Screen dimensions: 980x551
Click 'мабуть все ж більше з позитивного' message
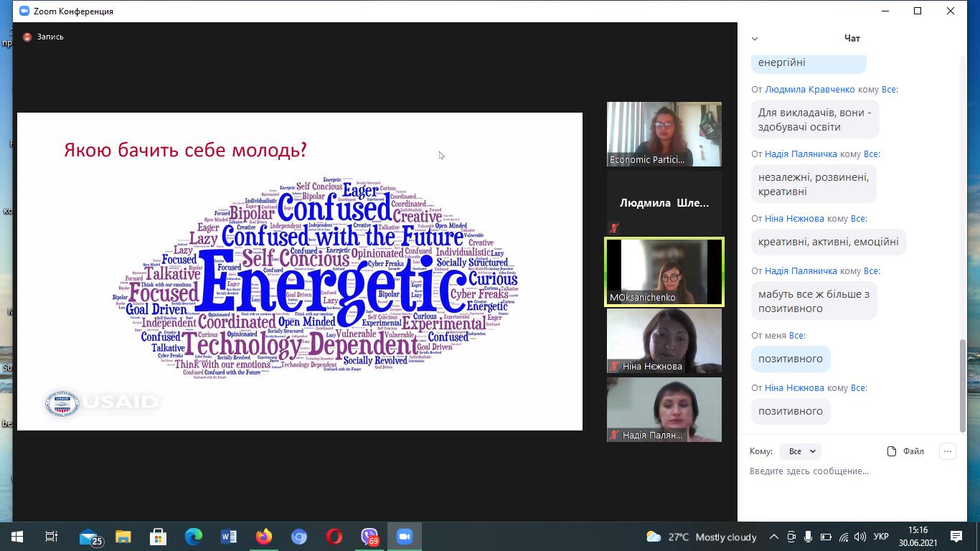pos(814,301)
